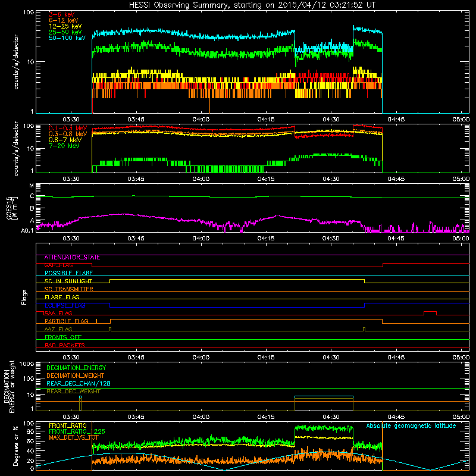Click the 'Flags' vertical axis title
The width and height of the screenshot is (476, 476).
(24, 297)
